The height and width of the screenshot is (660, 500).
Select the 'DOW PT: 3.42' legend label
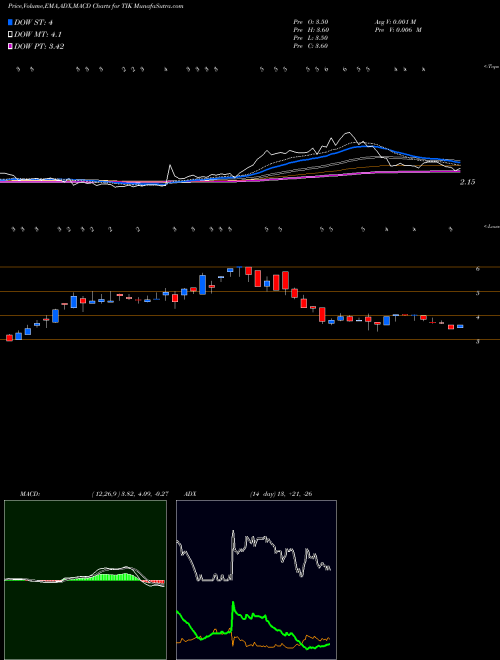pos(39,46)
